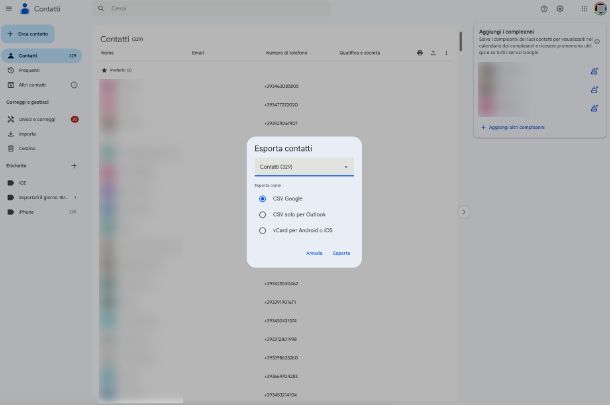Open the Google apps grid
610x406 pixels.
click(584, 8)
